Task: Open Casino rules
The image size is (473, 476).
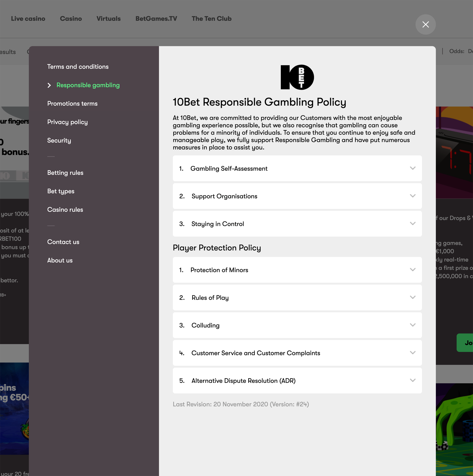Action: point(65,210)
